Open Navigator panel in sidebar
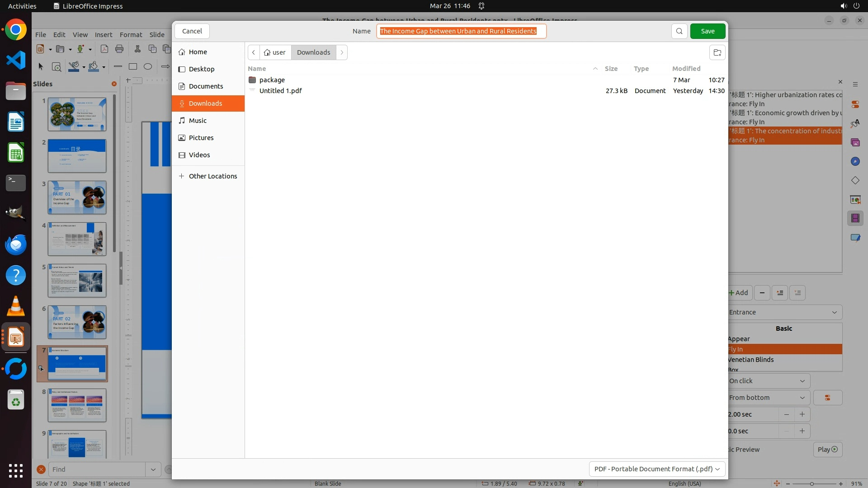Viewport: 868px width, 488px height. click(x=855, y=161)
